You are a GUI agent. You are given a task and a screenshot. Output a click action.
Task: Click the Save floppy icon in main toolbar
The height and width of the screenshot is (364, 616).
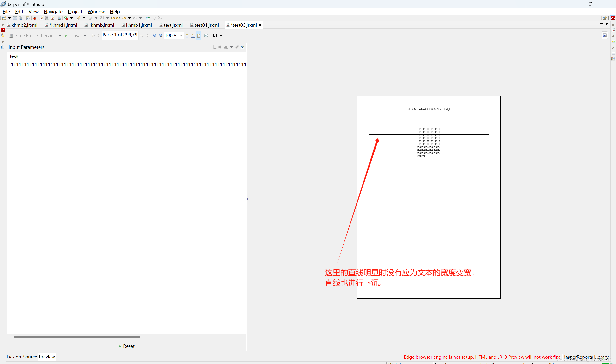pyautogui.click(x=15, y=18)
